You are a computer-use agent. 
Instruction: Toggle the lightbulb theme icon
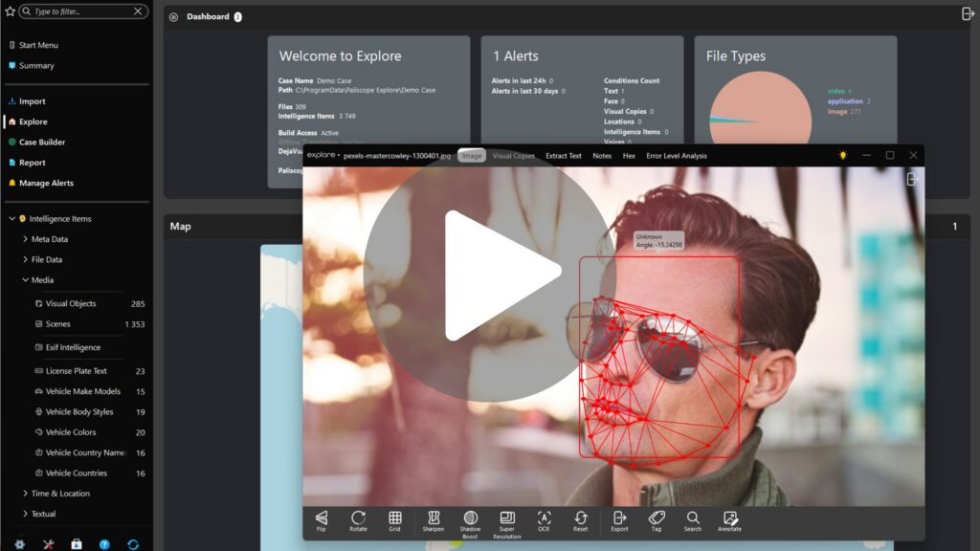pos(843,155)
